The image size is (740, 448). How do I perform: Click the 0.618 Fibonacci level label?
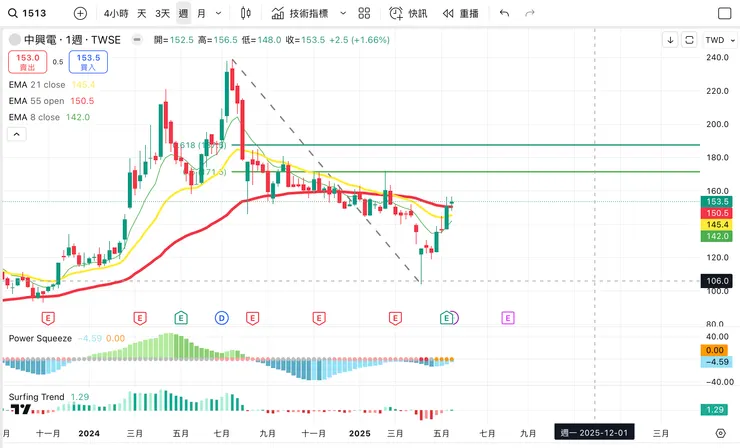[200, 145]
